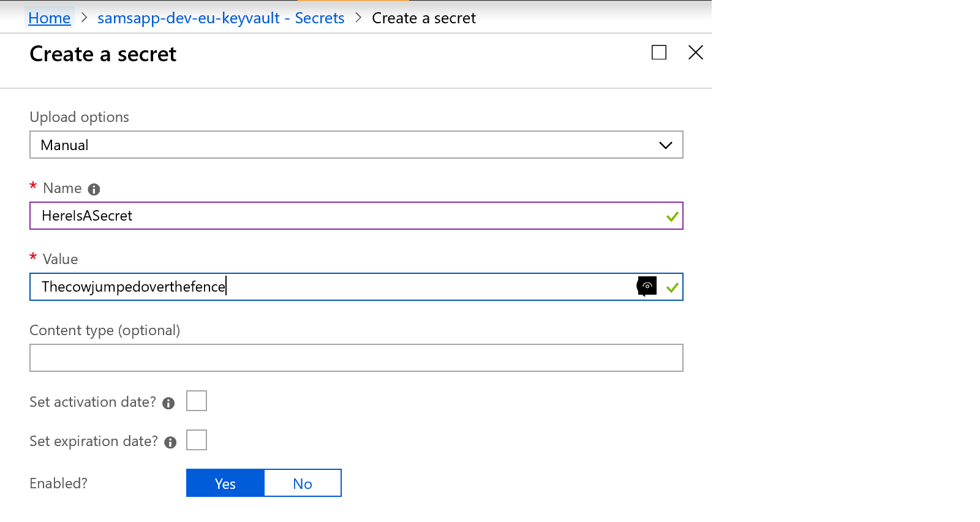Click the 'Create a secret' breadcrumb item
Image resolution: width=980 pixels, height=522 pixels.
tap(423, 18)
